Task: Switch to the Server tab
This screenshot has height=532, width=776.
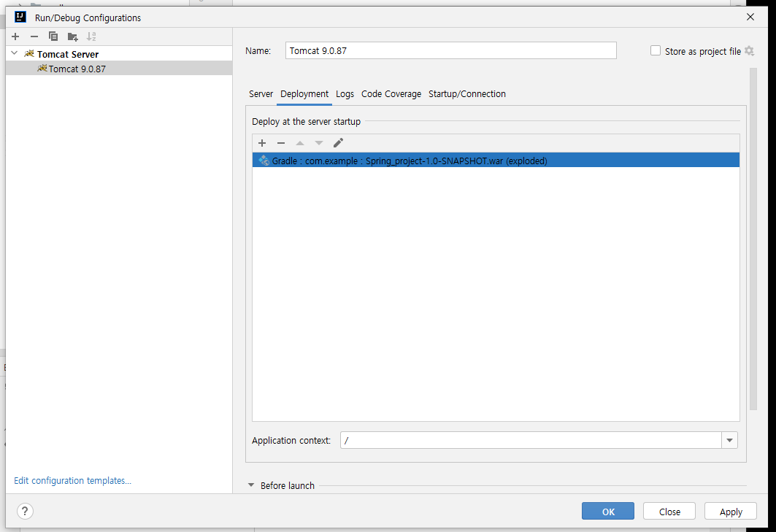Action: pyautogui.click(x=261, y=94)
